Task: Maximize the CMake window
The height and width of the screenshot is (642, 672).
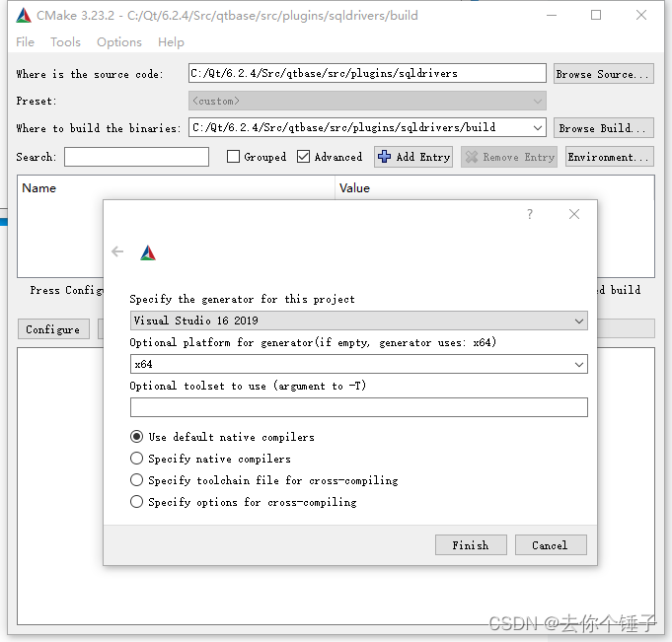Action: click(x=596, y=16)
